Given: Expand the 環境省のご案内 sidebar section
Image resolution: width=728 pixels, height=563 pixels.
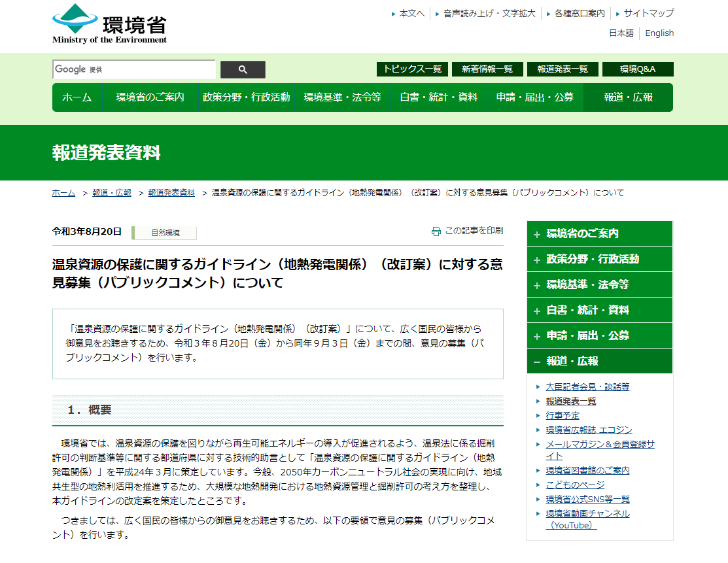Looking at the screenshot, I should click(599, 233).
